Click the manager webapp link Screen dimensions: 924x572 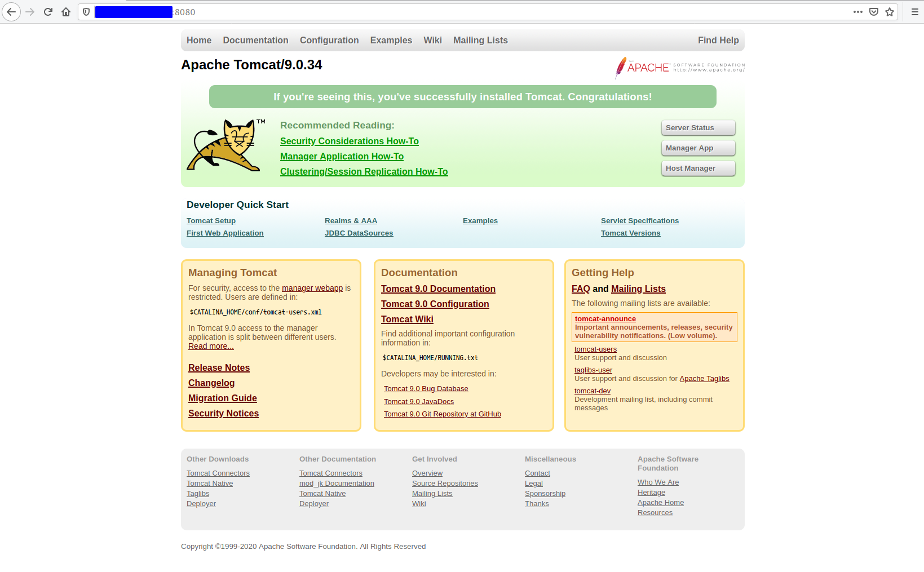click(x=312, y=288)
